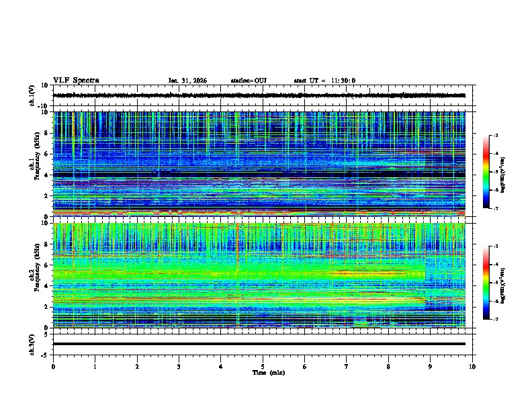Click the ch.1 color bar '-3' label

click(496, 136)
